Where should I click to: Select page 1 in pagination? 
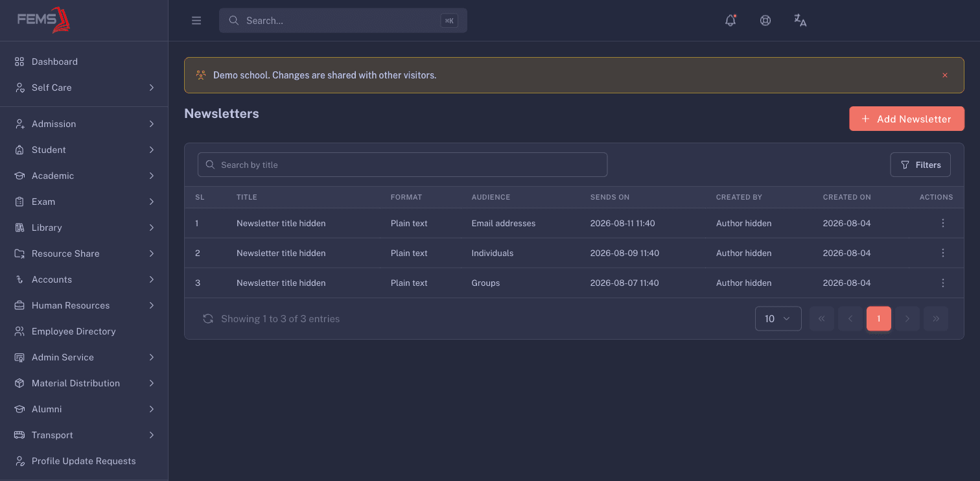click(x=879, y=319)
